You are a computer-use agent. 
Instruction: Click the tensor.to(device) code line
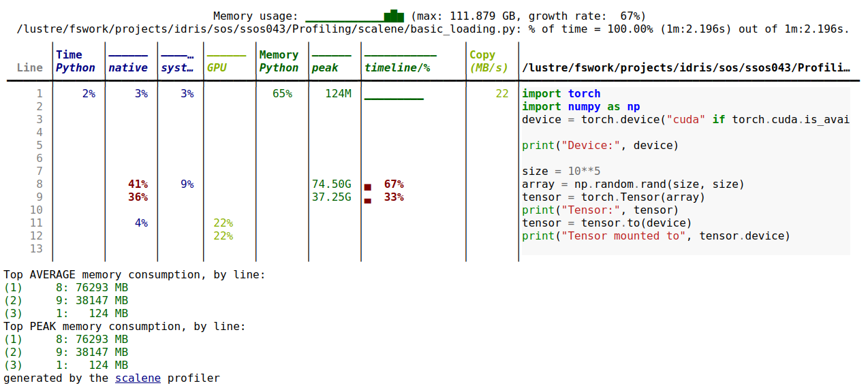coord(606,223)
